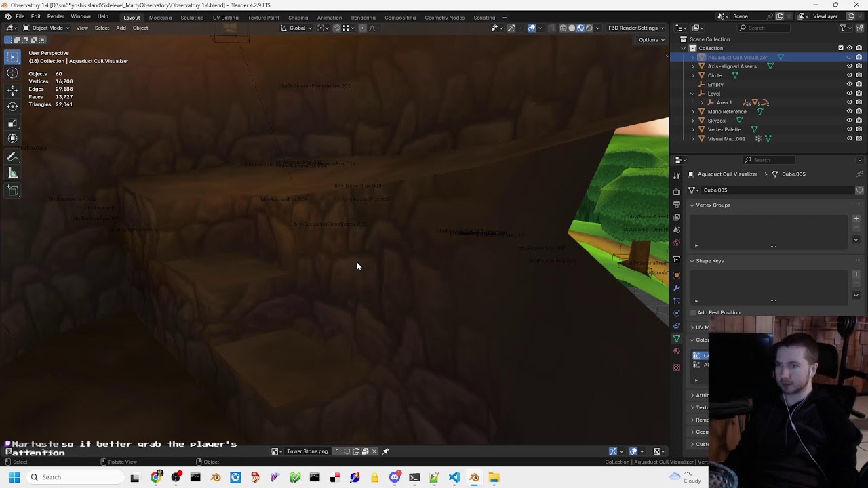The image size is (868, 488).
Task: Activate the Scale tool
Action: [x=13, y=123]
